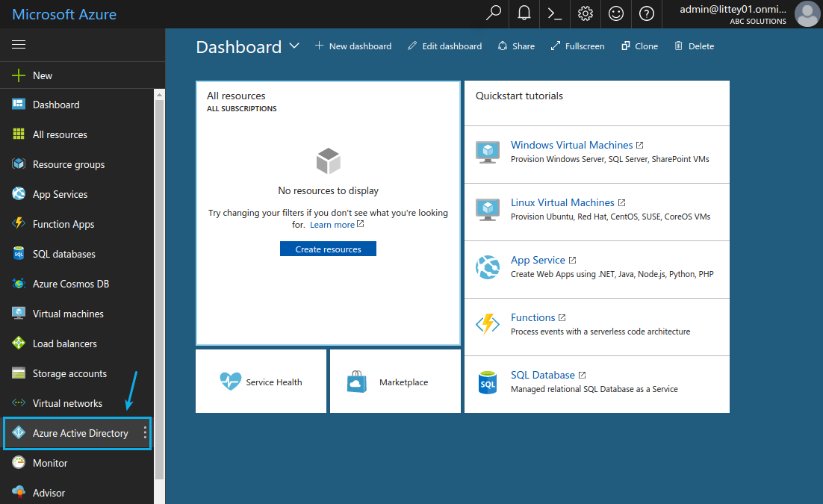Click the sidebar vertical scrollbar

[160, 289]
